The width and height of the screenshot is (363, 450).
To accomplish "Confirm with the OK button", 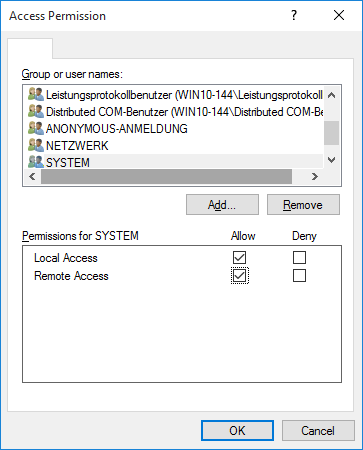I will (237, 431).
